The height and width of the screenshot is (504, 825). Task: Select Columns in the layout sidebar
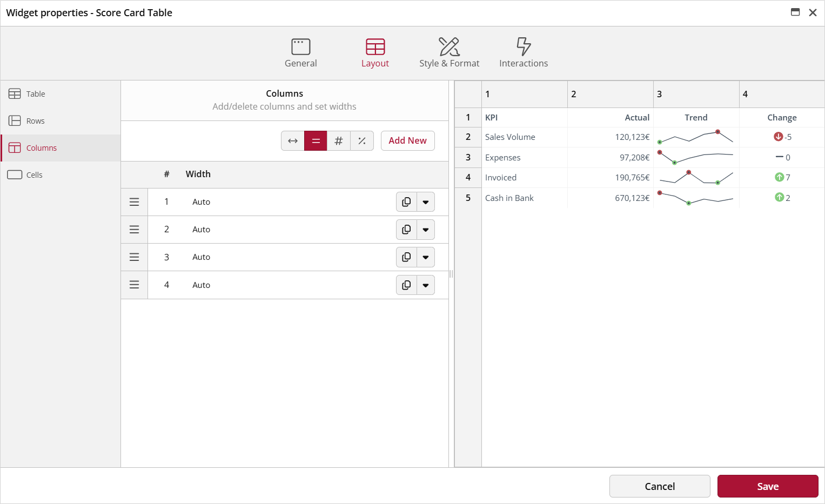click(61, 148)
